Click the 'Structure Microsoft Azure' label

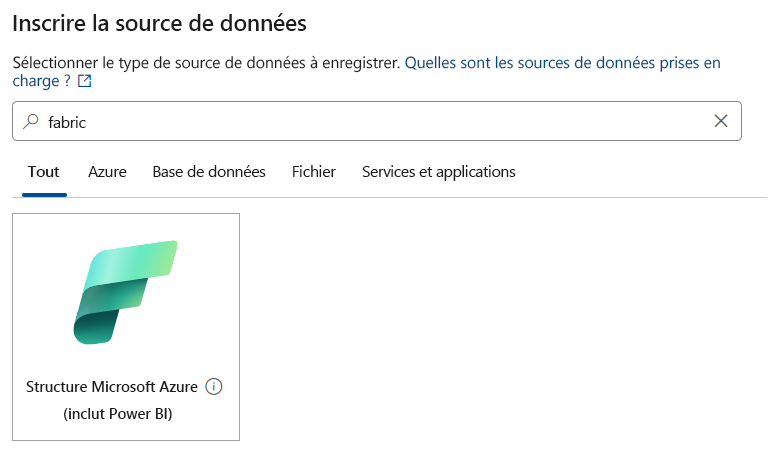[112, 387]
